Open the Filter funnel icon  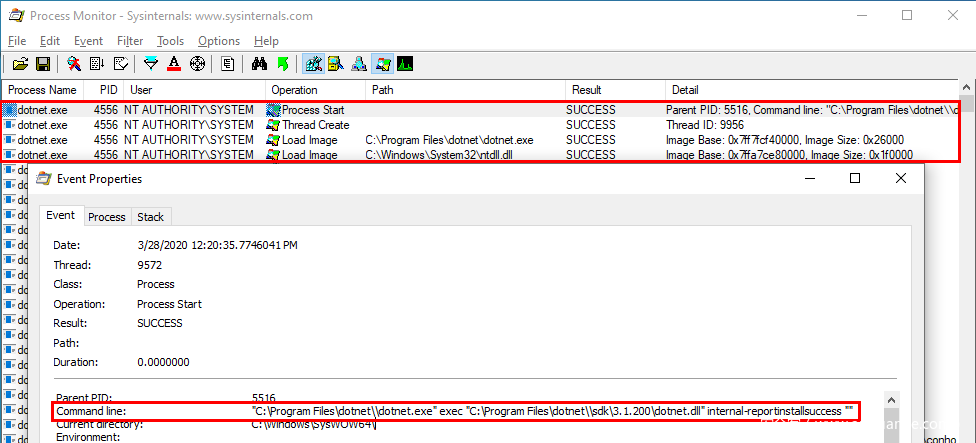coord(151,64)
